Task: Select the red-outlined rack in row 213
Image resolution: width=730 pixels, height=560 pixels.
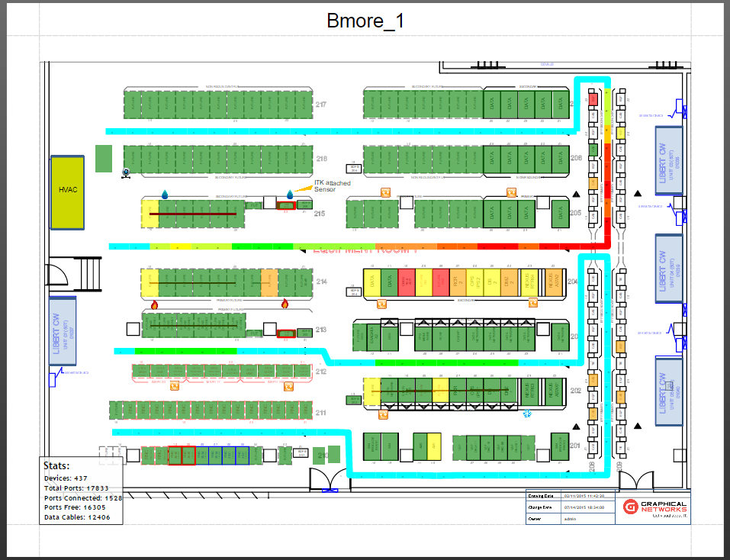Action: point(286,333)
